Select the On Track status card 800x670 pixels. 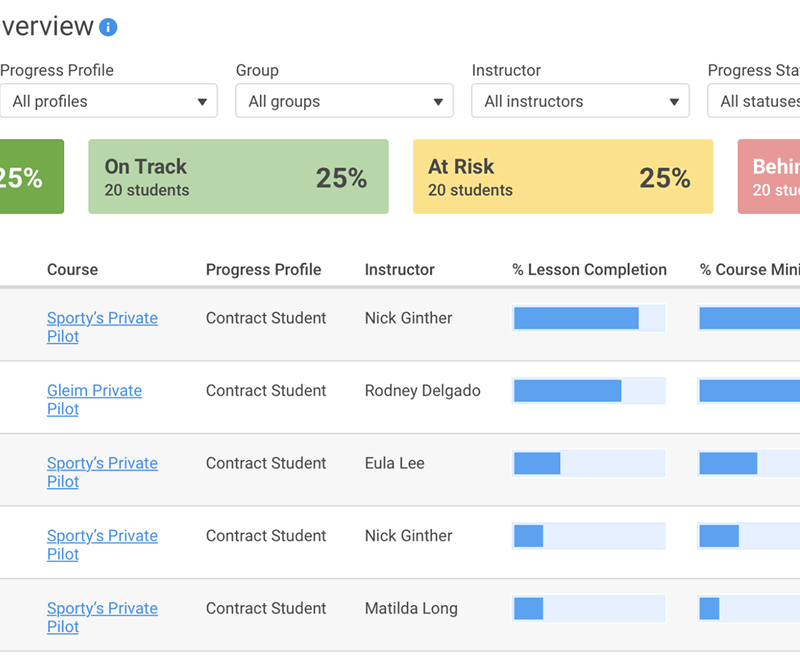[x=238, y=177]
